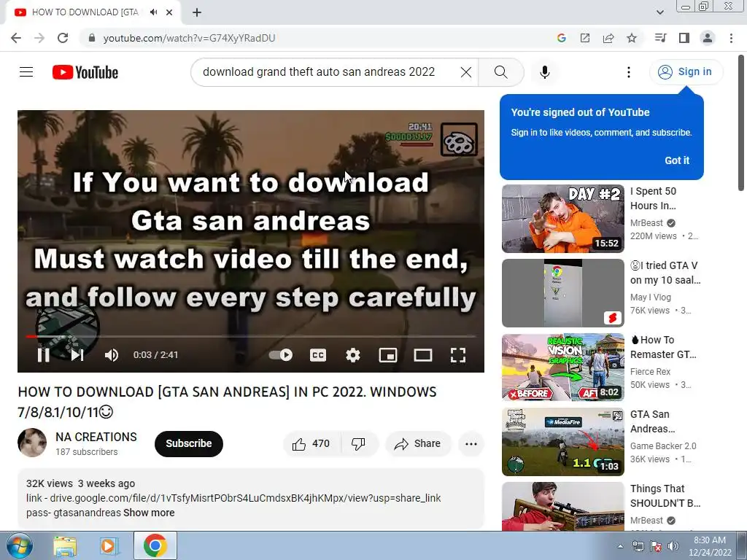Dismiss popup with Got it
The width and height of the screenshot is (747, 560).
pos(677,160)
